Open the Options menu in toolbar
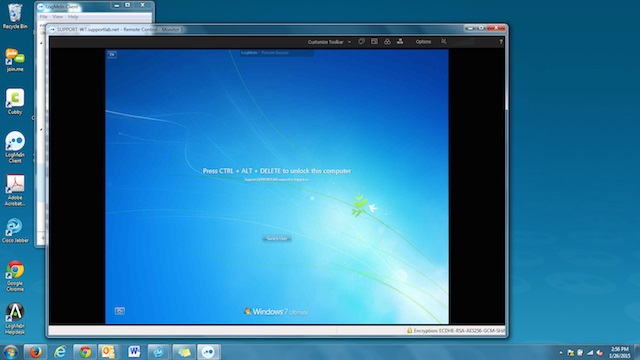The image size is (640, 360). [x=423, y=42]
